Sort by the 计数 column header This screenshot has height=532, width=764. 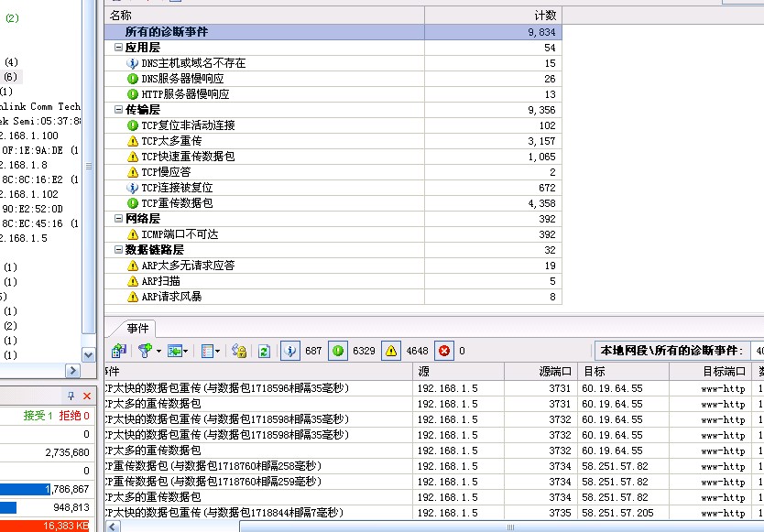pyautogui.click(x=494, y=15)
